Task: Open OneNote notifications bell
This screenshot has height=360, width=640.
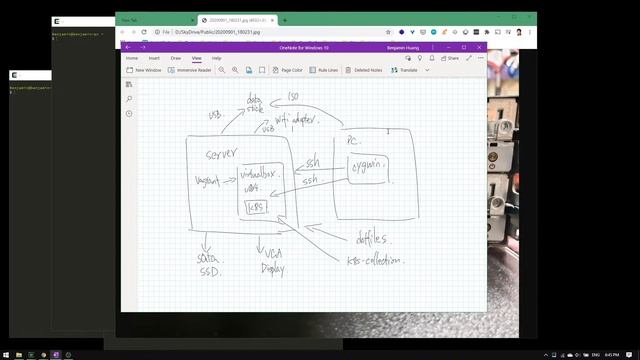Action: [432, 58]
